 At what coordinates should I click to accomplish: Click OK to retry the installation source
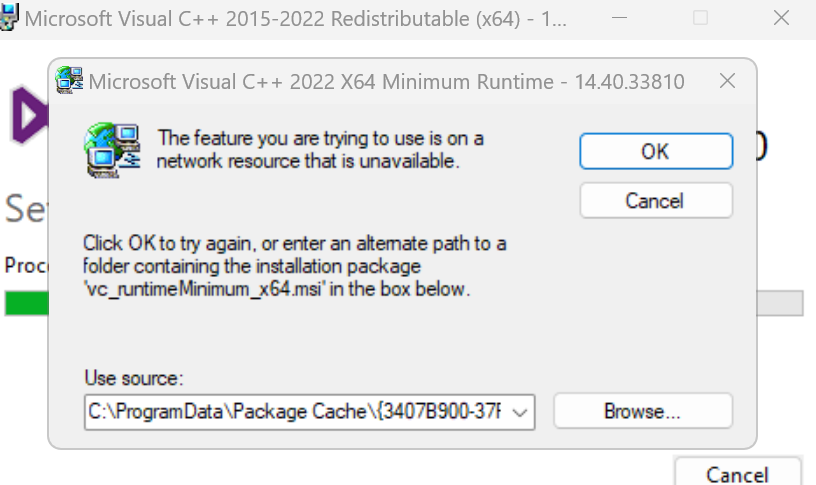click(x=656, y=151)
